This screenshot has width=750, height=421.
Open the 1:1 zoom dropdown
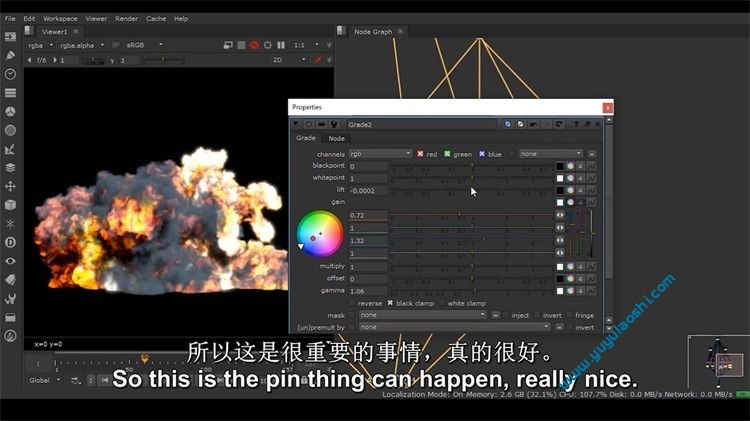306,45
